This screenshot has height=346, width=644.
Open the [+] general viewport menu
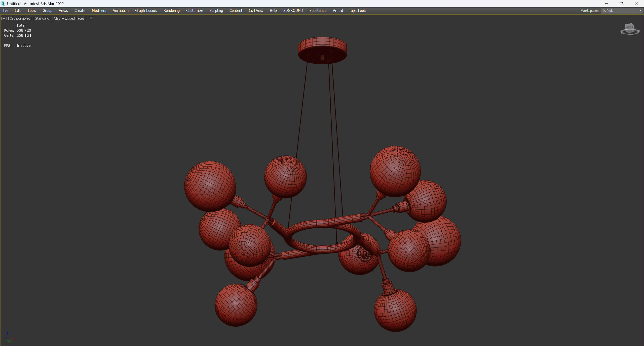4,18
